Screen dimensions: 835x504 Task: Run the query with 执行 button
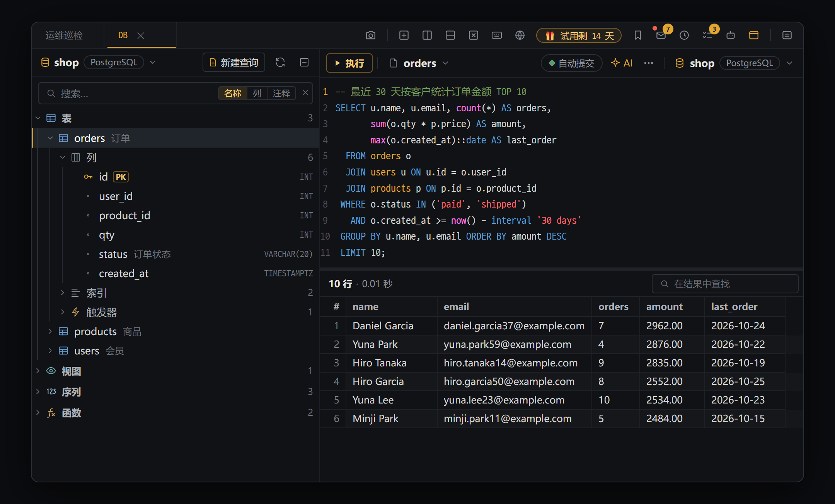[349, 63]
